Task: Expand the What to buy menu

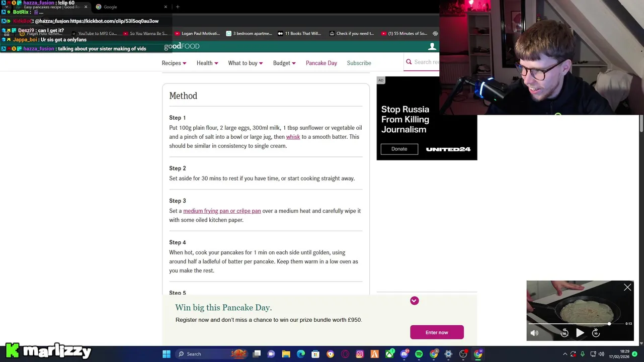Action: [x=246, y=63]
